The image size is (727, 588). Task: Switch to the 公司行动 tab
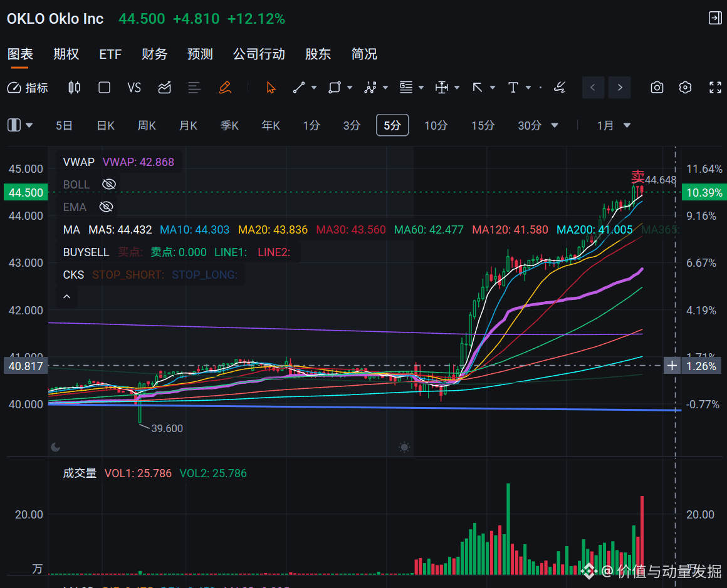coord(259,54)
